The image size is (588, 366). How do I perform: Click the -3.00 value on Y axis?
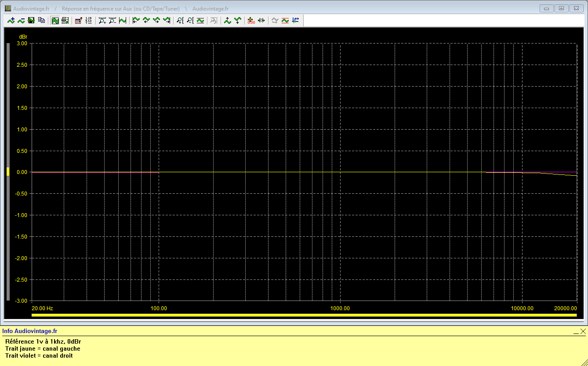click(x=21, y=301)
